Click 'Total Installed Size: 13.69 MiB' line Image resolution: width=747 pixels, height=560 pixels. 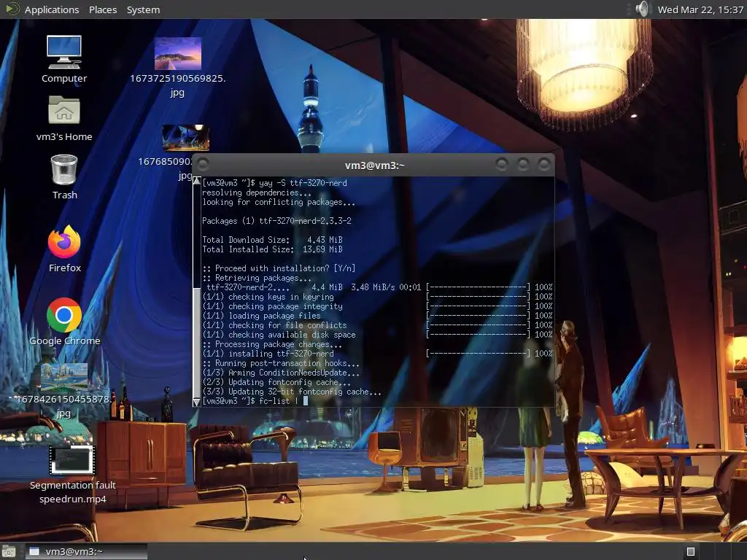coord(272,249)
